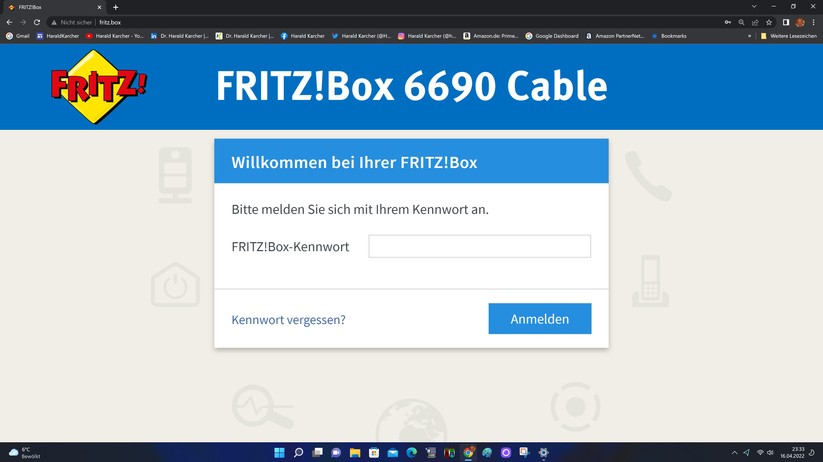Open the clock showing 23:33

[792, 453]
